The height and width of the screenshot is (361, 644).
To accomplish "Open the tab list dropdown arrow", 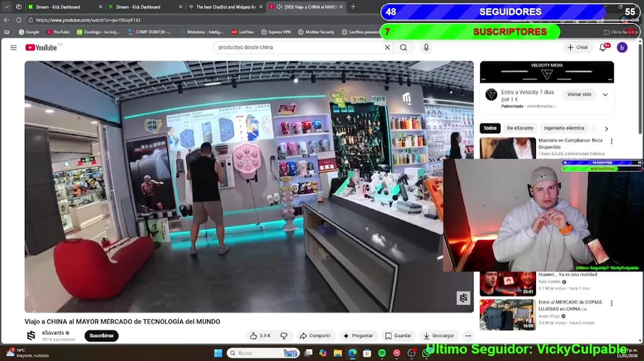I will tap(6, 7).
